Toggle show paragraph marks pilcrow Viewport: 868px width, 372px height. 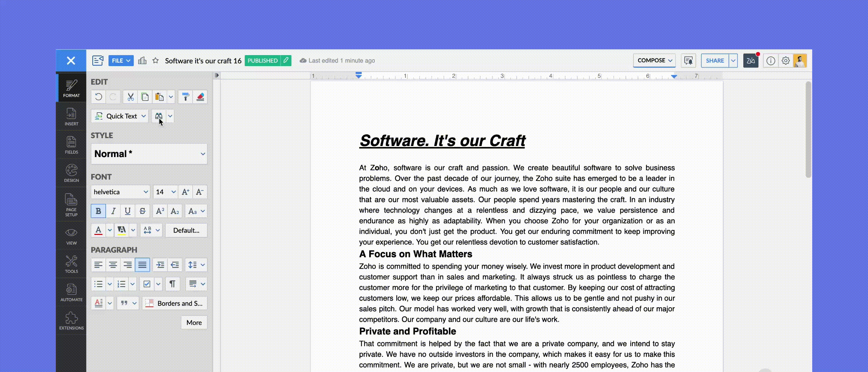pos(172,284)
